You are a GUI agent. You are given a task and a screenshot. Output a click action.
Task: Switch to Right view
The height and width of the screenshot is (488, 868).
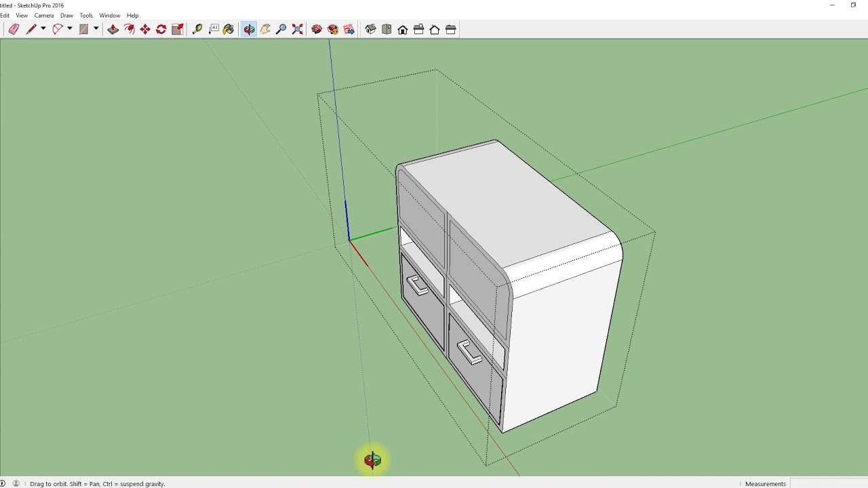(418, 29)
